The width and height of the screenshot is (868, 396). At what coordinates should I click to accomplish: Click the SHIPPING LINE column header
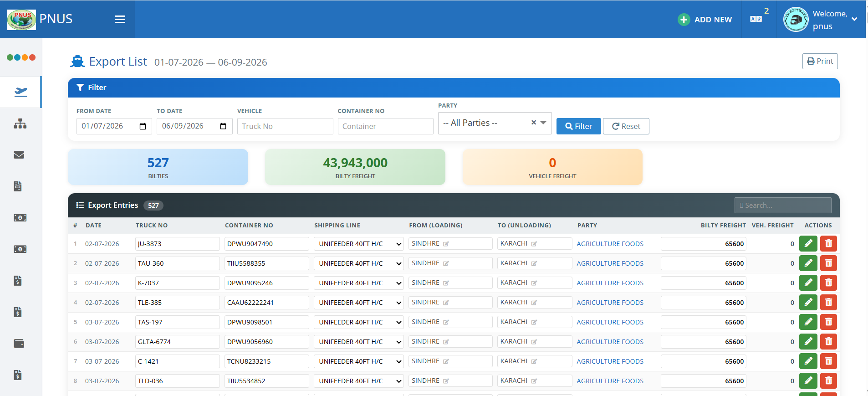click(x=337, y=225)
